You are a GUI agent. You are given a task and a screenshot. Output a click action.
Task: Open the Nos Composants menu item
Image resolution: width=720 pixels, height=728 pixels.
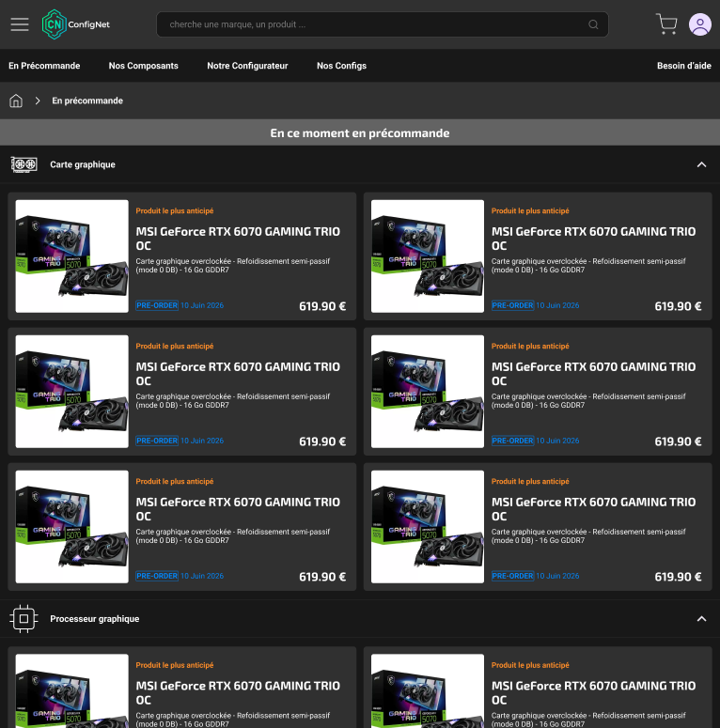tap(144, 66)
